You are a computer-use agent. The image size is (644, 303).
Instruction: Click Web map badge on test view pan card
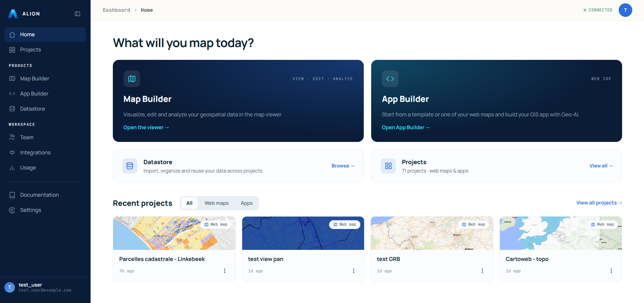pos(345,224)
